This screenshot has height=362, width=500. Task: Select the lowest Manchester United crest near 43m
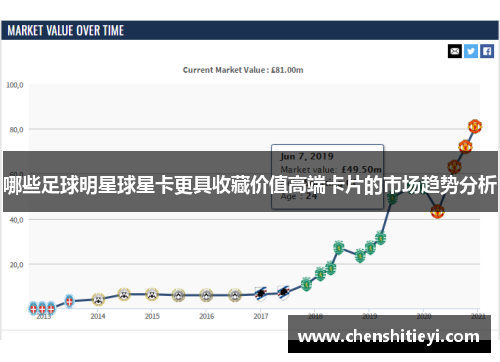pos(437,211)
